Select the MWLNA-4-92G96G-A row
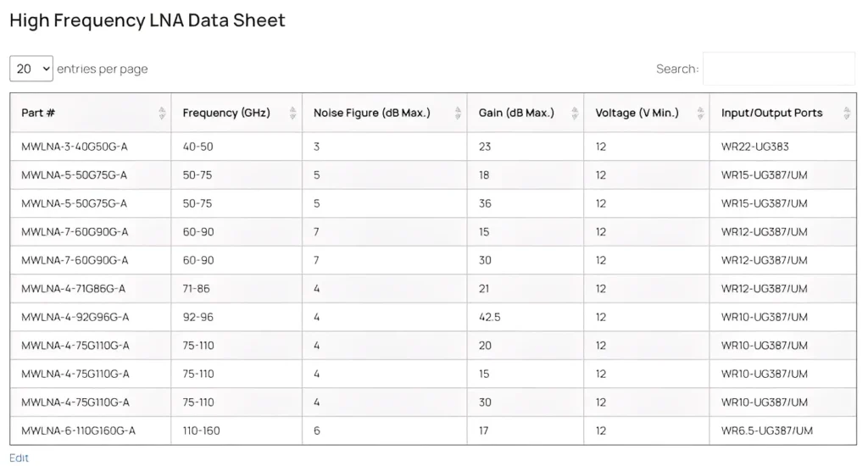 (75, 317)
